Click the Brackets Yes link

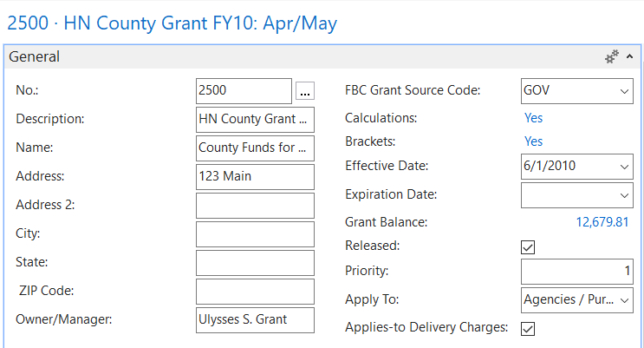[533, 141]
